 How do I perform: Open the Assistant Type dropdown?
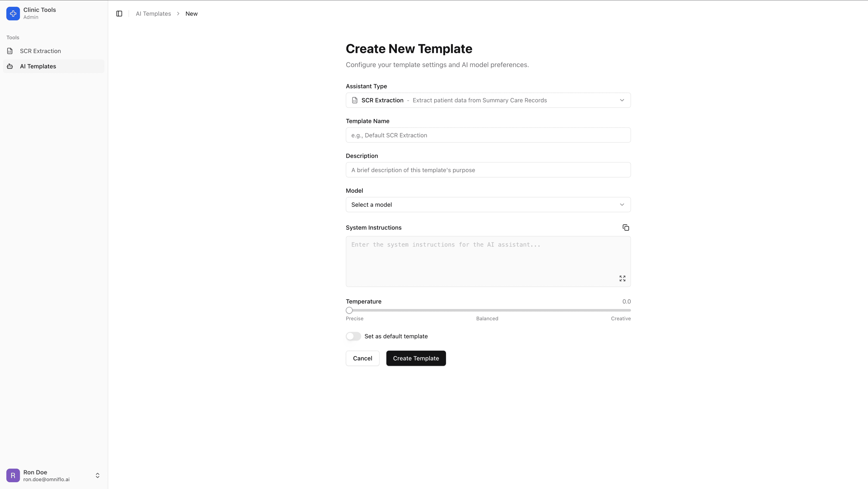488,101
